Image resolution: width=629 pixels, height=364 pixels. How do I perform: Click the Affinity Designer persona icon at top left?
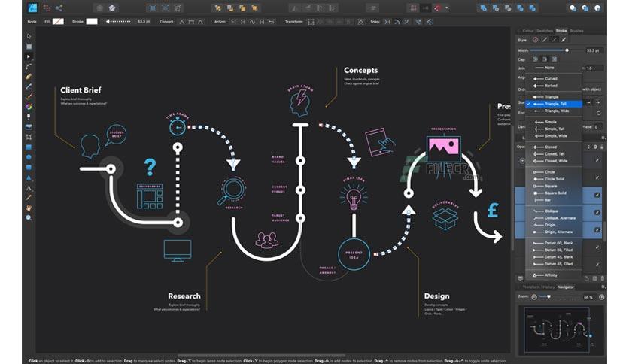tap(32, 8)
